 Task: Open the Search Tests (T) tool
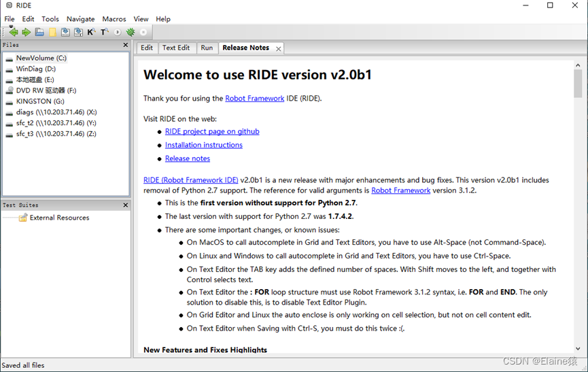104,32
